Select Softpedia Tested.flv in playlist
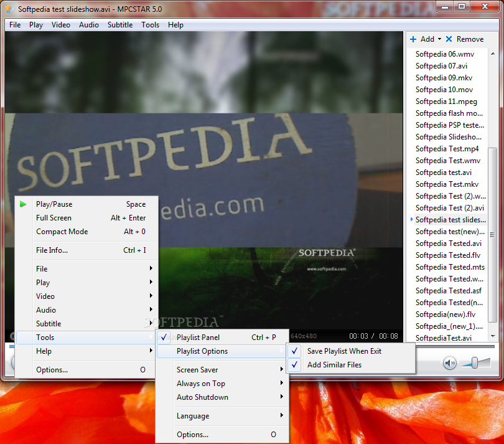The height and width of the screenshot is (444, 504). [448, 255]
